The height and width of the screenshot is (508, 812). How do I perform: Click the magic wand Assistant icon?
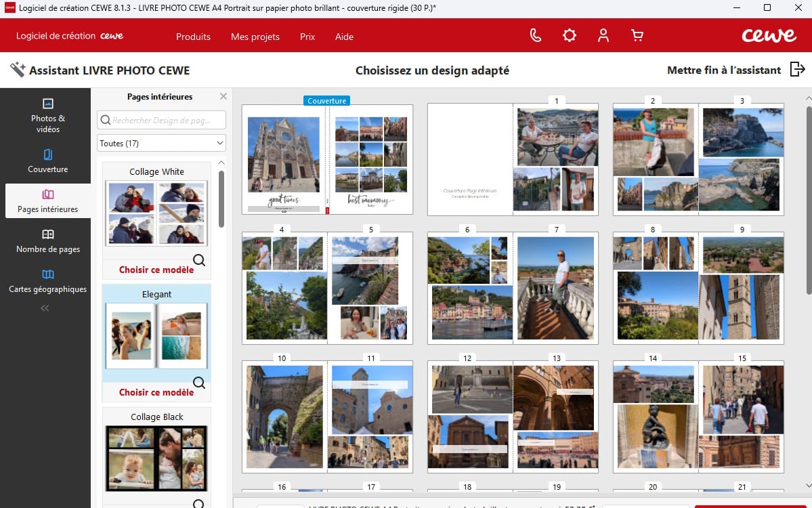click(x=17, y=69)
